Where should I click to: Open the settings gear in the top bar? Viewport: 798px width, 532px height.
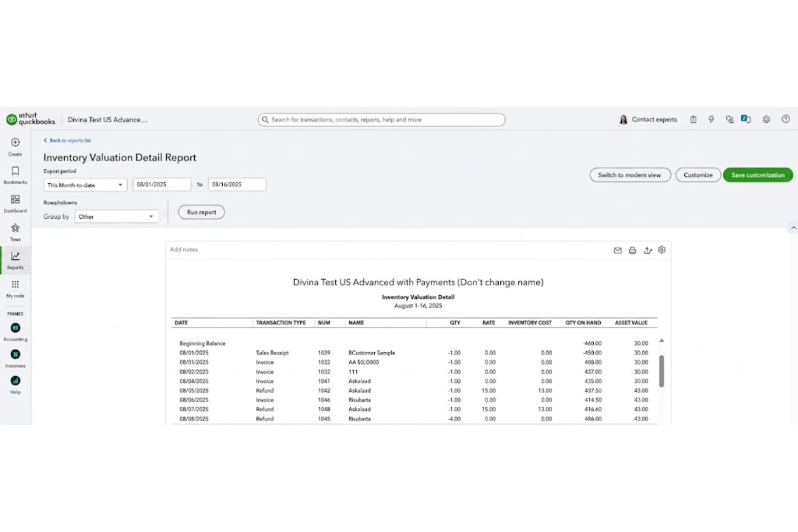(766, 120)
